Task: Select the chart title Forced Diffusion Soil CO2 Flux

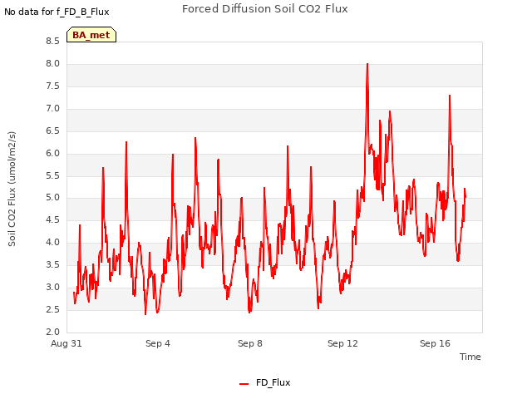Action: (x=265, y=9)
